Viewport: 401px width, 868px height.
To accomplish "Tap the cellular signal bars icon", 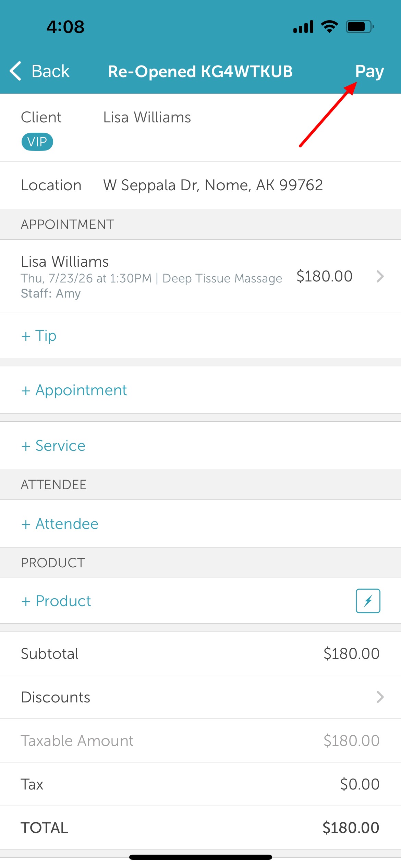I will tap(303, 26).
